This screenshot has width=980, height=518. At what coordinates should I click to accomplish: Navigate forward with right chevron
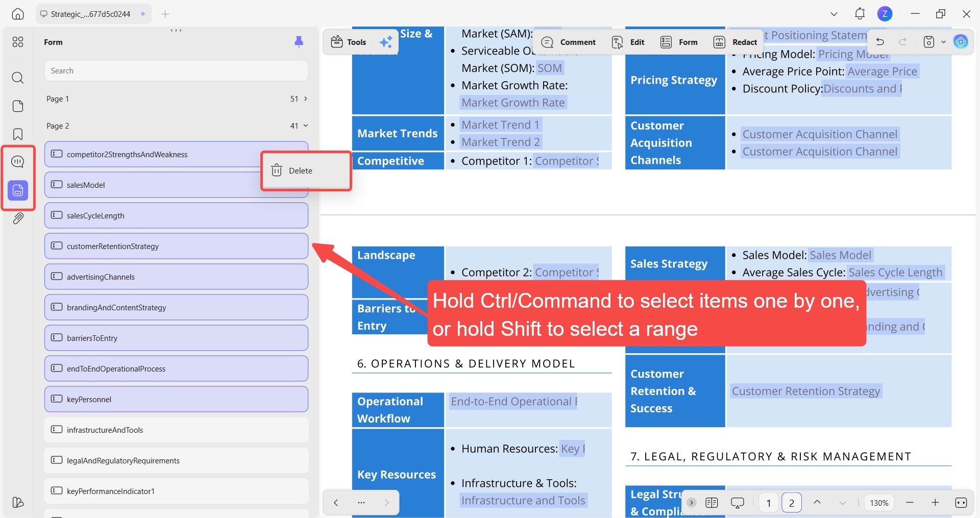click(x=387, y=503)
